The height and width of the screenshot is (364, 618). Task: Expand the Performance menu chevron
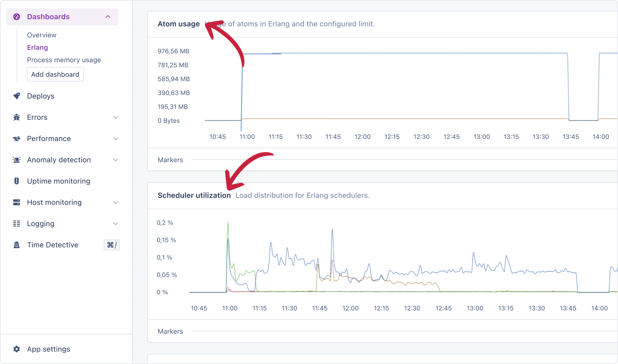[116, 139]
